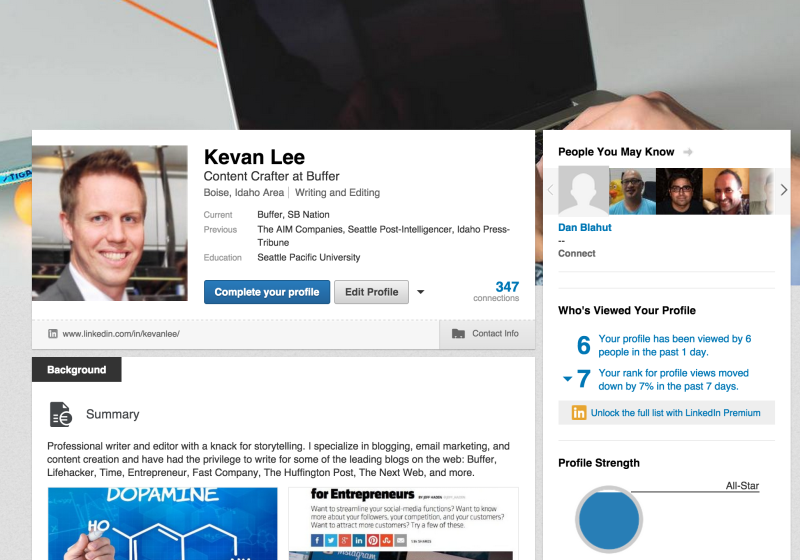Open the Contact Info tab
The width and height of the screenshot is (800, 560).
pyautogui.click(x=487, y=334)
